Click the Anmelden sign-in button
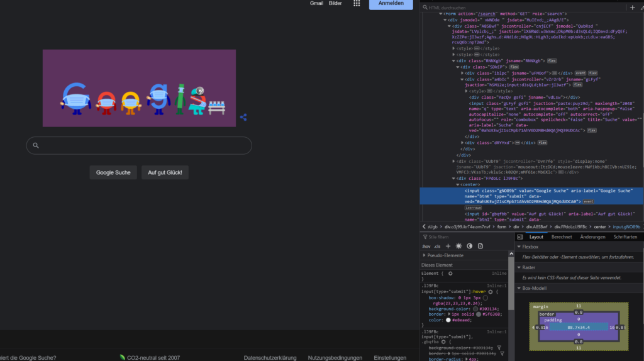The height and width of the screenshot is (361, 644). pyautogui.click(x=391, y=3)
